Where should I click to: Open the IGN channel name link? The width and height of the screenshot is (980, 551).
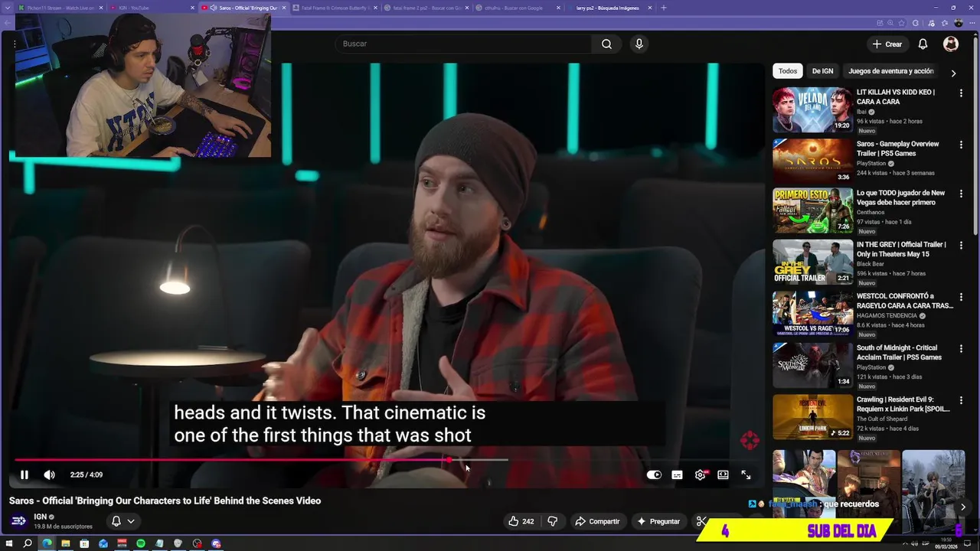(x=41, y=517)
